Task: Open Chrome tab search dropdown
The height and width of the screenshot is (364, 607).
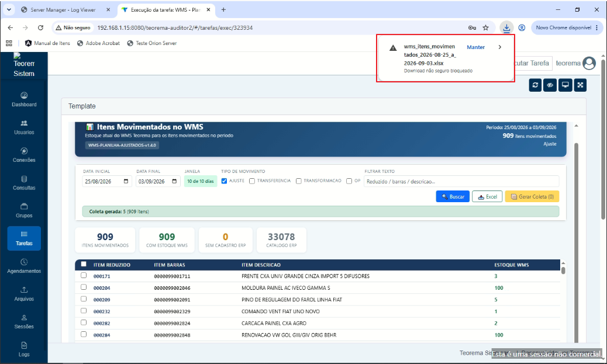Action: coord(9,10)
